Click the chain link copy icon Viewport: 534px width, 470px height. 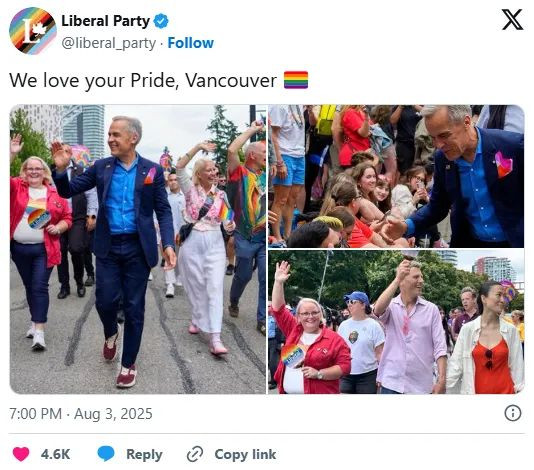(x=195, y=454)
